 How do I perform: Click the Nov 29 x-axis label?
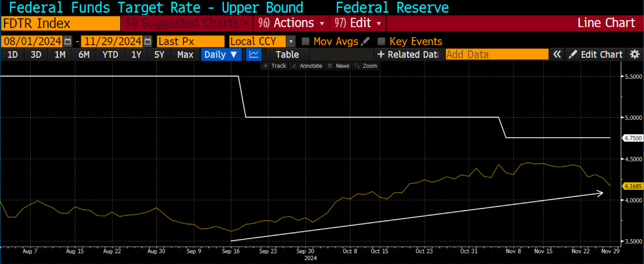click(610, 251)
